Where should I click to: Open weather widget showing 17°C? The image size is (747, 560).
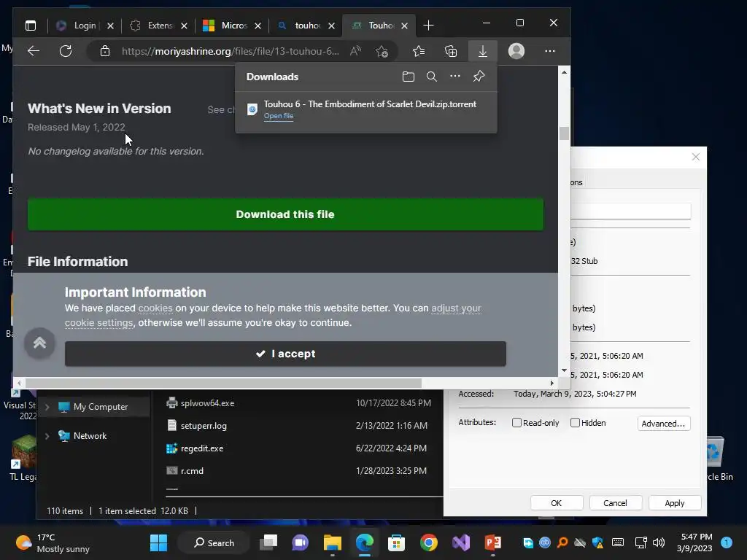53,542
